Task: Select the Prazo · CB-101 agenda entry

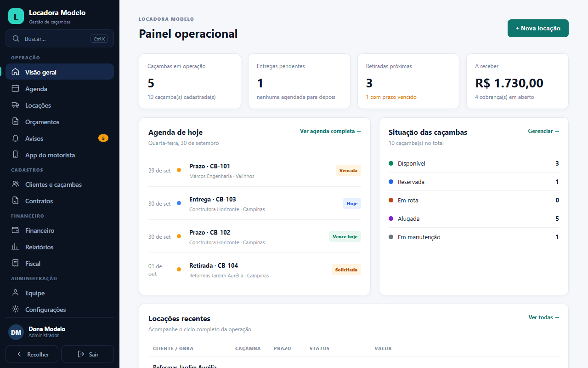Action: 254,170
